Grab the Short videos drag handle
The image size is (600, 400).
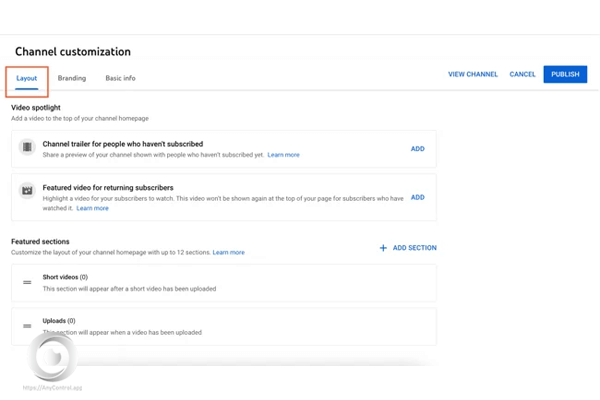pyautogui.click(x=27, y=283)
